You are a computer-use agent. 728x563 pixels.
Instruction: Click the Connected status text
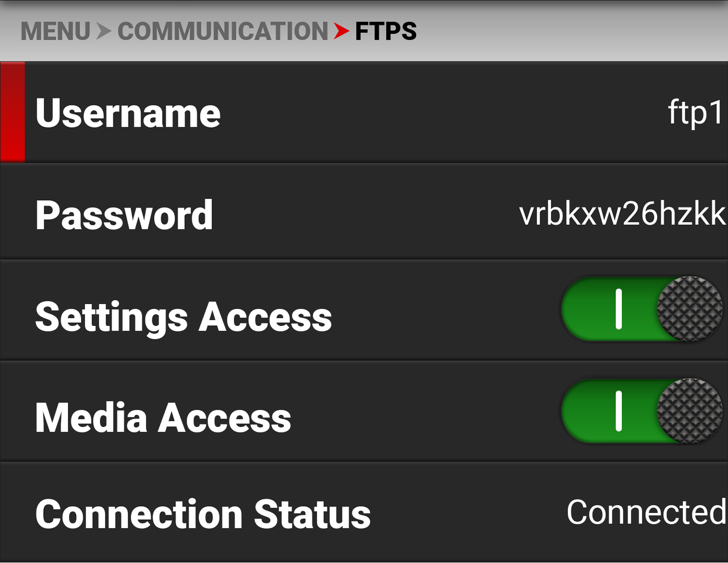coord(647,512)
